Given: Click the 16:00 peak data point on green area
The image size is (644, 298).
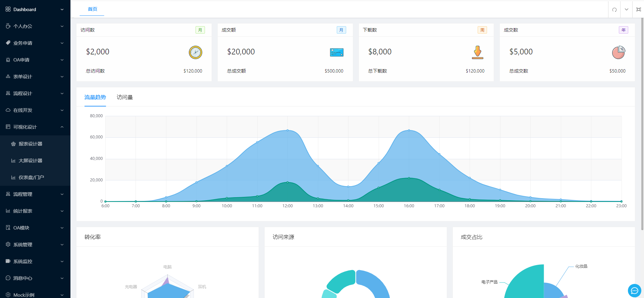Looking at the screenshot, I should pyautogui.click(x=409, y=178).
